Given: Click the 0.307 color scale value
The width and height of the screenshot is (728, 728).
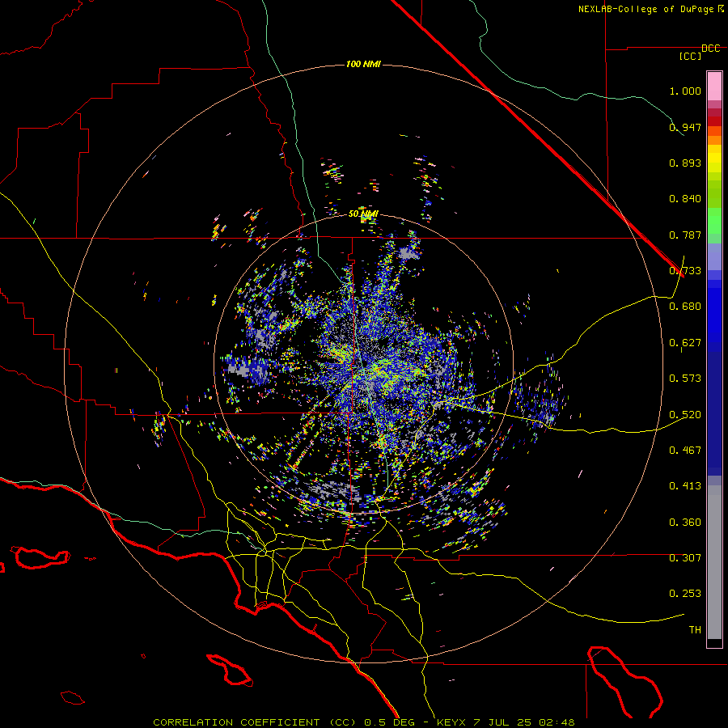Looking at the screenshot, I should pyautogui.click(x=685, y=558).
